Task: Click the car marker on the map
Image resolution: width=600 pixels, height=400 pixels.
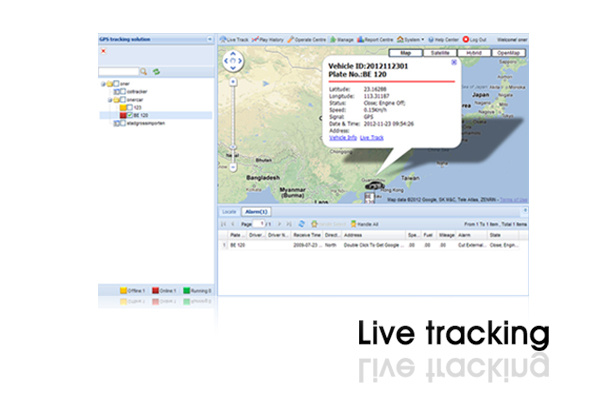Action: pyautogui.click(x=375, y=186)
